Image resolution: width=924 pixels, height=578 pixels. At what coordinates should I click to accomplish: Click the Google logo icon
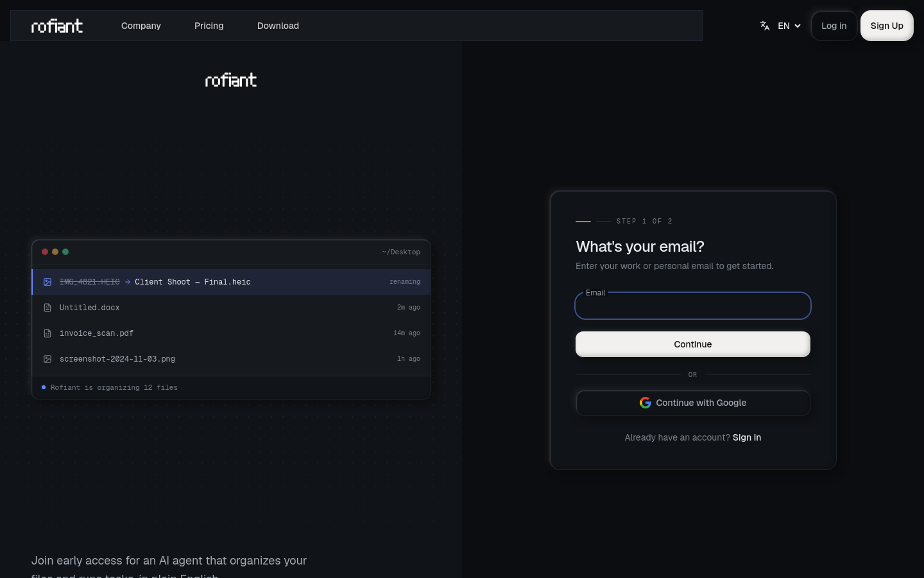point(646,403)
